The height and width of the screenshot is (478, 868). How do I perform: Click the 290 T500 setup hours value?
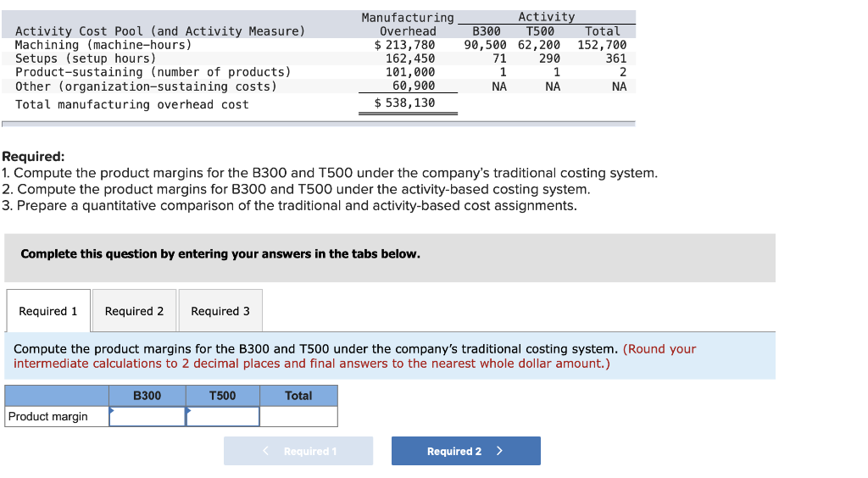tap(549, 58)
